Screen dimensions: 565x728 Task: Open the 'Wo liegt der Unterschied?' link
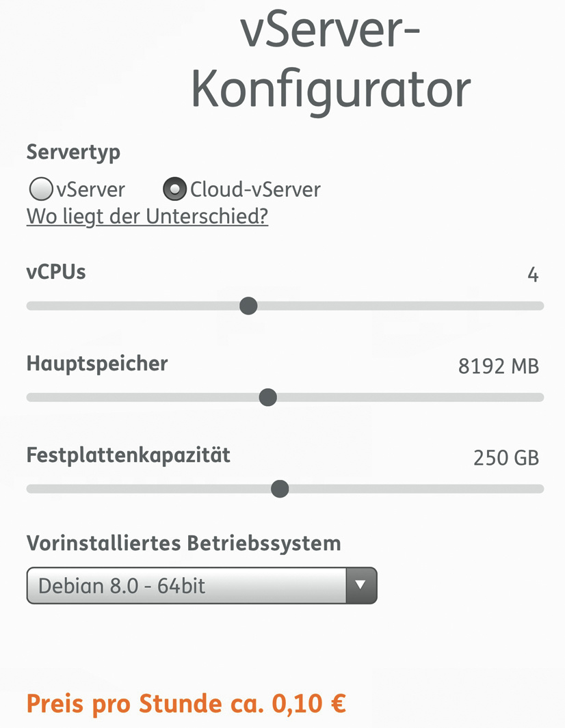point(147,216)
